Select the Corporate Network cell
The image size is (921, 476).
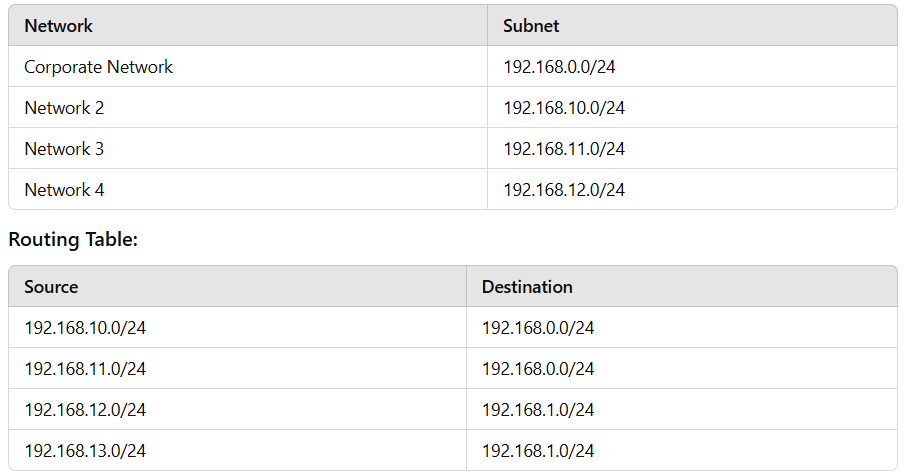click(98, 67)
